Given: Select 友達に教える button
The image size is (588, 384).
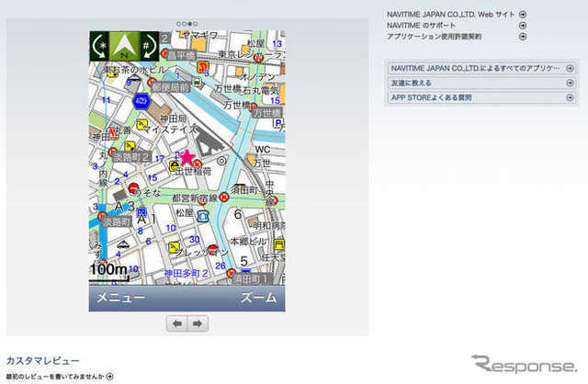Looking at the screenshot, I should (x=481, y=83).
